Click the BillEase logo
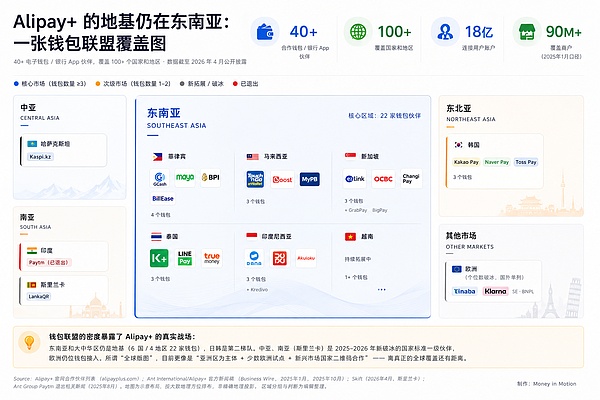Image resolution: width=600 pixels, height=400 pixels. pos(163,199)
